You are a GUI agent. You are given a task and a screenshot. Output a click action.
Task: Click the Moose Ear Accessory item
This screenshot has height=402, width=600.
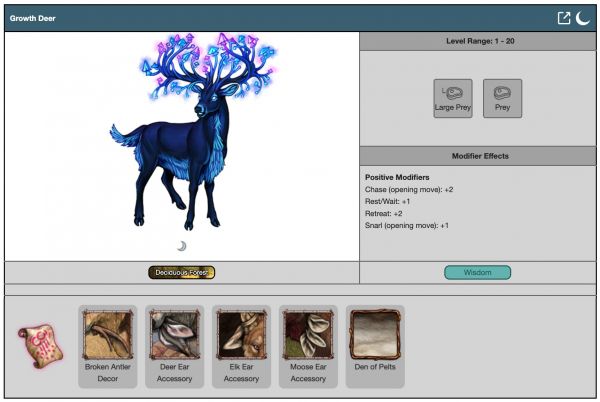click(308, 346)
